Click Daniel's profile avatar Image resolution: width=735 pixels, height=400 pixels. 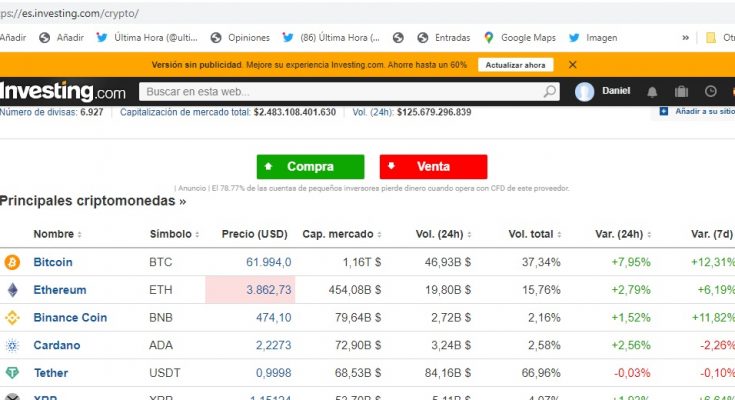[585, 92]
